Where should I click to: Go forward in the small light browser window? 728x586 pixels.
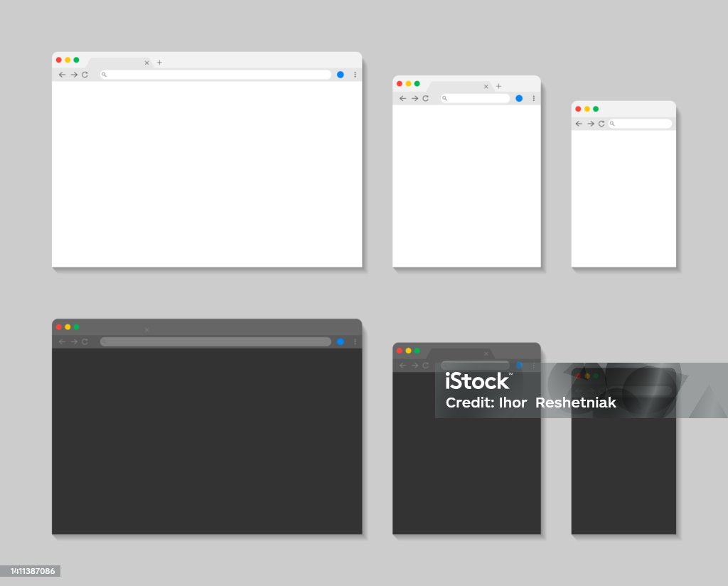click(591, 124)
